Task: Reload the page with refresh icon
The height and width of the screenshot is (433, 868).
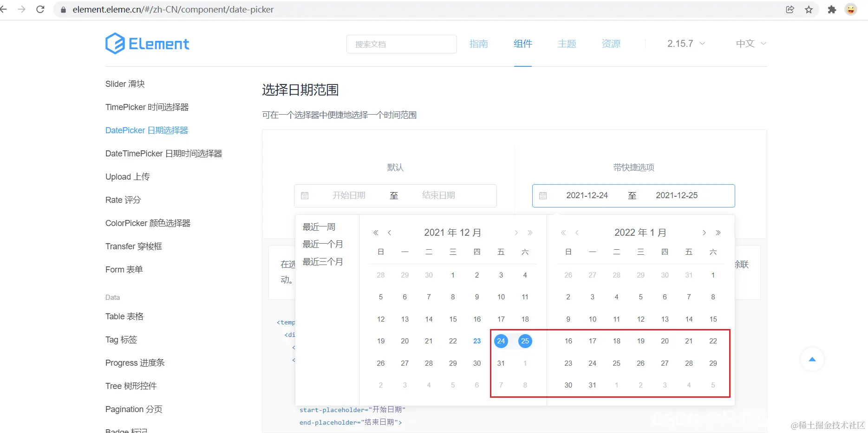Action: [x=40, y=9]
